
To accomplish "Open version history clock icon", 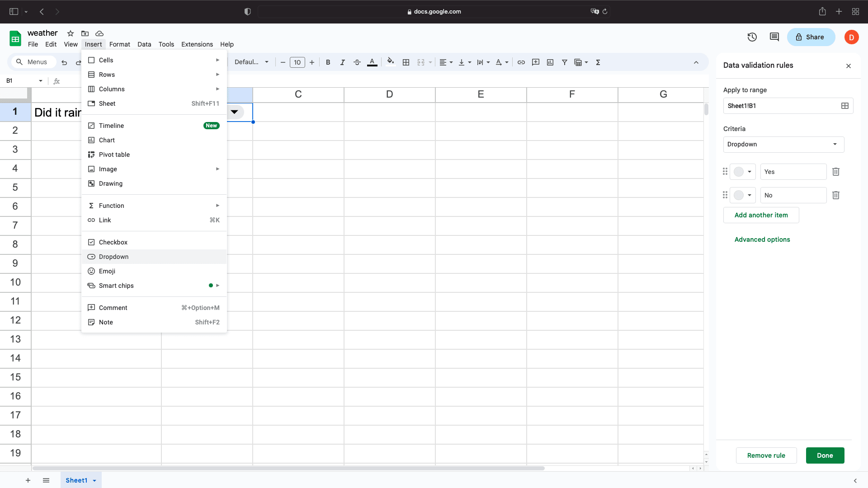I will (x=752, y=37).
